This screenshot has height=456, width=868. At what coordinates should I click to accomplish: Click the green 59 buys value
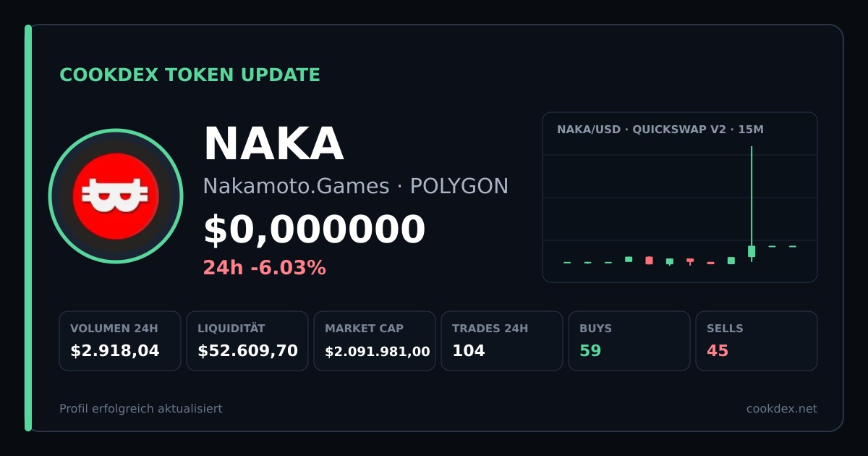(x=590, y=351)
